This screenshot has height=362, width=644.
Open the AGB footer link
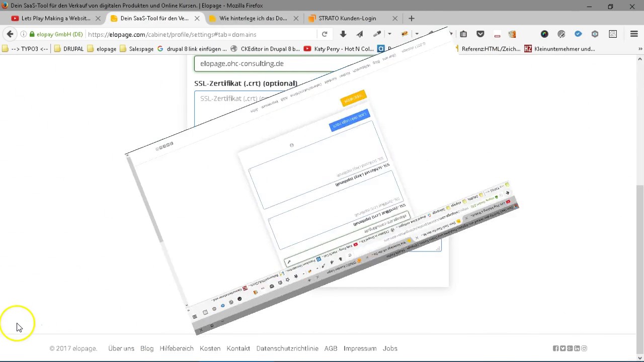coord(331,348)
